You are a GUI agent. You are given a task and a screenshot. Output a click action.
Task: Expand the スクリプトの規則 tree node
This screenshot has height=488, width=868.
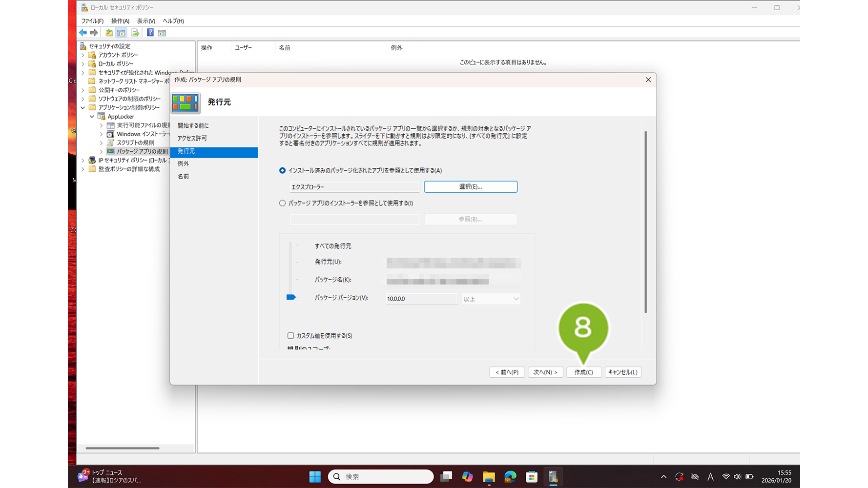point(102,143)
